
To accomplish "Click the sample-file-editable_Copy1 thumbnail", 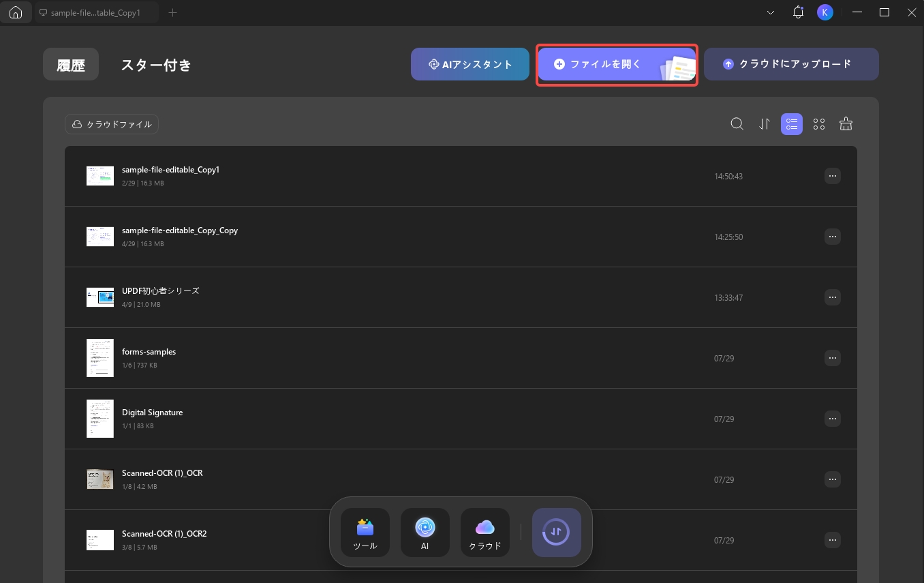I will pyautogui.click(x=100, y=176).
